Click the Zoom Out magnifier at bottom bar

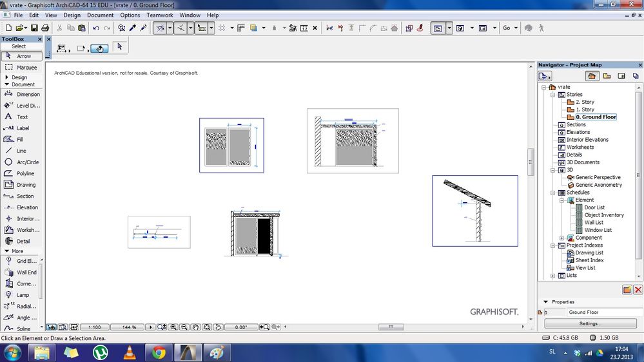click(184, 327)
